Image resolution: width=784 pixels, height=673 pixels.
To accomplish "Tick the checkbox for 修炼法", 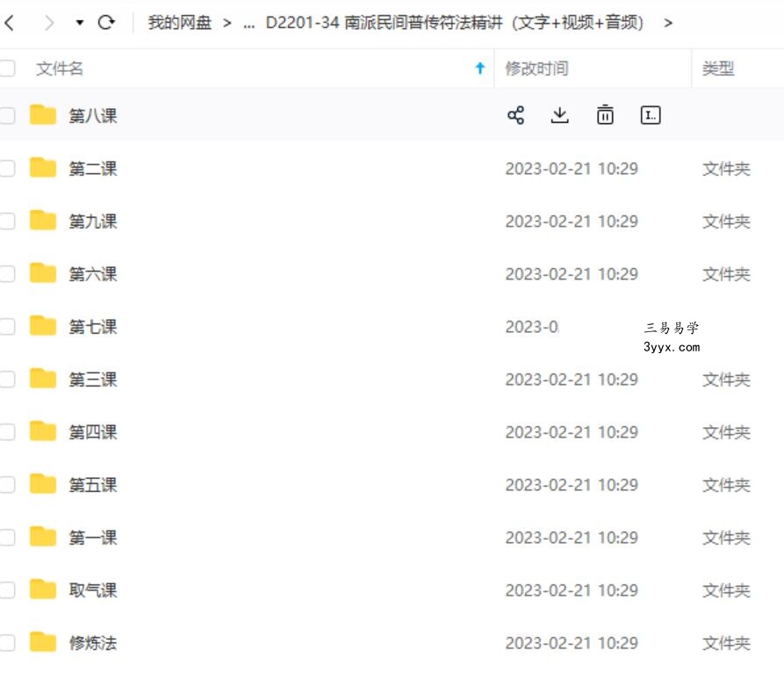I will tap(7, 642).
